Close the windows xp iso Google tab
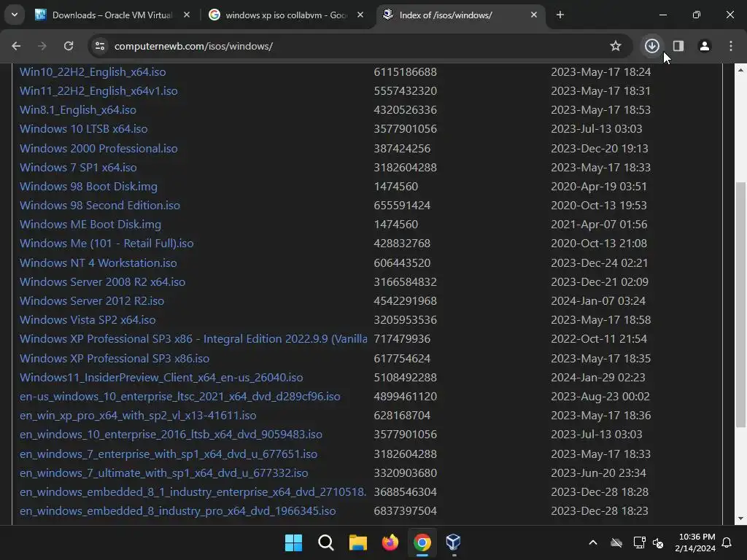Viewport: 747px width, 560px height. [x=360, y=15]
